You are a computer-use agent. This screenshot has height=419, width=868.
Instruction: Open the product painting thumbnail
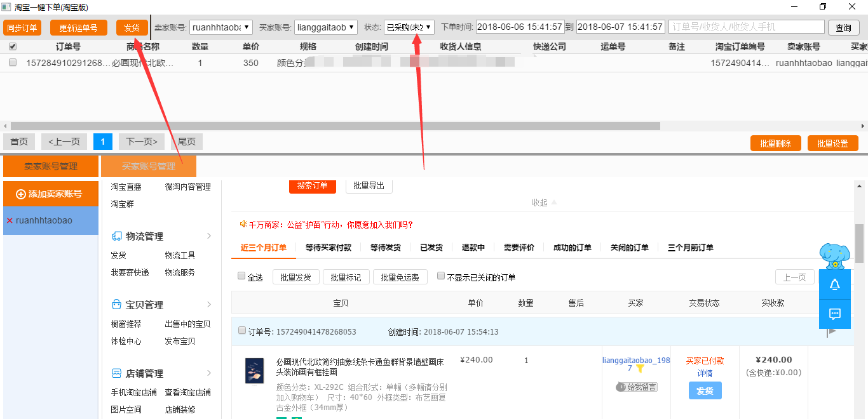coord(255,371)
